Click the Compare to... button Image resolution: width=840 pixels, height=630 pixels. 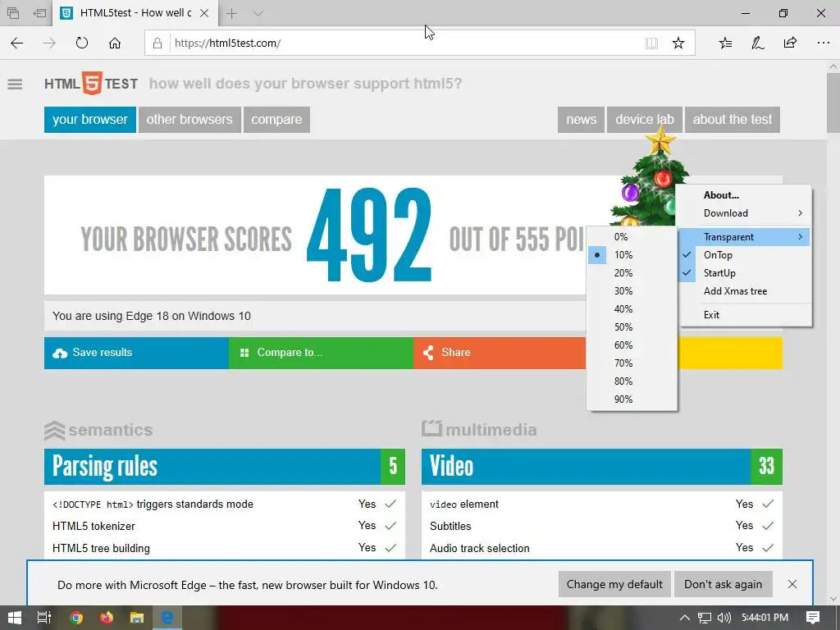(x=321, y=353)
